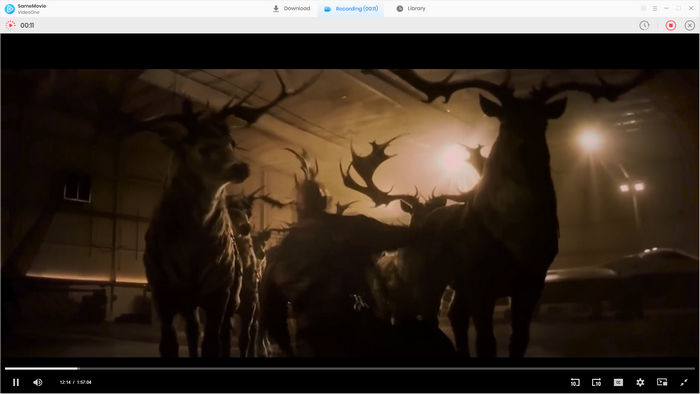
Task: Click the recording indicator icon beside 00:11
Action: pos(10,25)
